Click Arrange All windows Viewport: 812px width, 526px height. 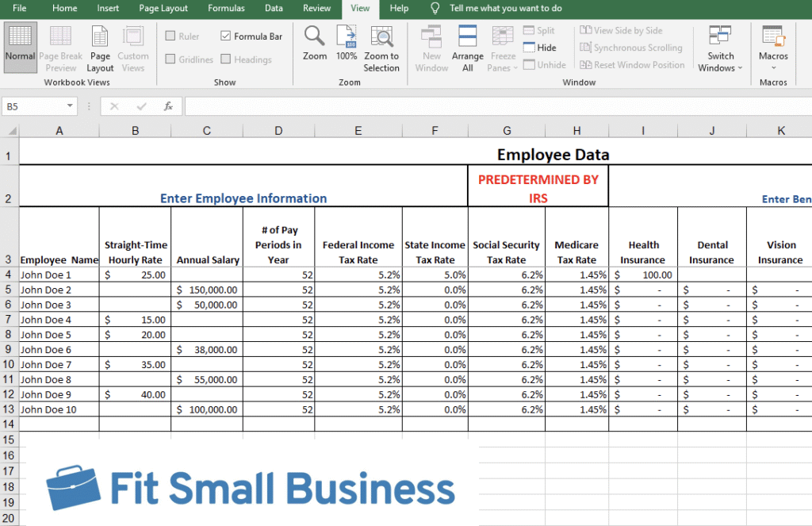[x=468, y=49]
